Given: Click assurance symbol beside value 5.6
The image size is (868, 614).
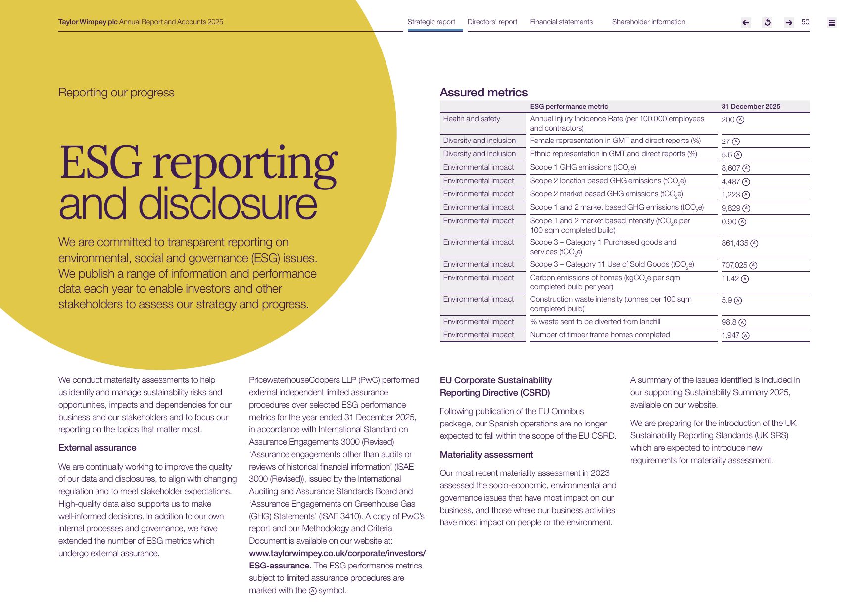Looking at the screenshot, I should click(x=738, y=155).
